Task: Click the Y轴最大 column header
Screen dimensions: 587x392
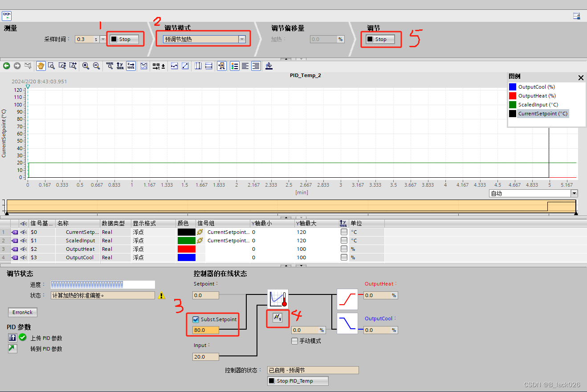Action: point(316,223)
